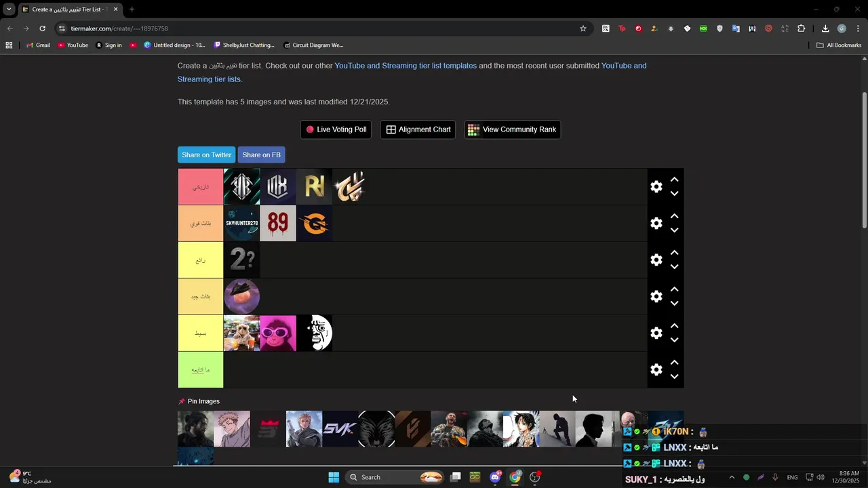Move the red top tier row up
The height and width of the screenshot is (488, 868).
tap(674, 180)
